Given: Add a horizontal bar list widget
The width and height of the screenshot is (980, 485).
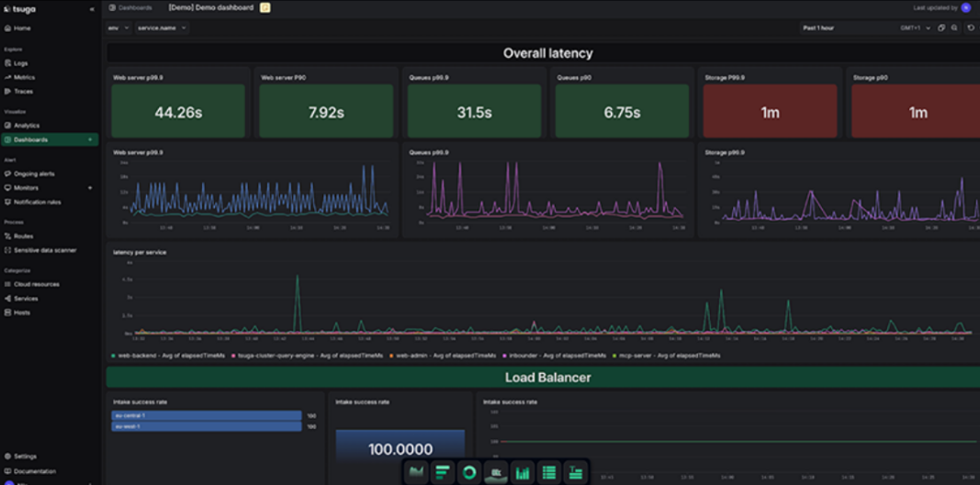Looking at the screenshot, I should 443,472.
